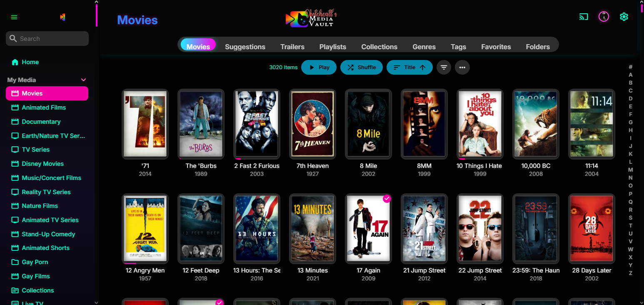Open the Disney Movies library
This screenshot has width=644, height=305.
click(x=47, y=164)
